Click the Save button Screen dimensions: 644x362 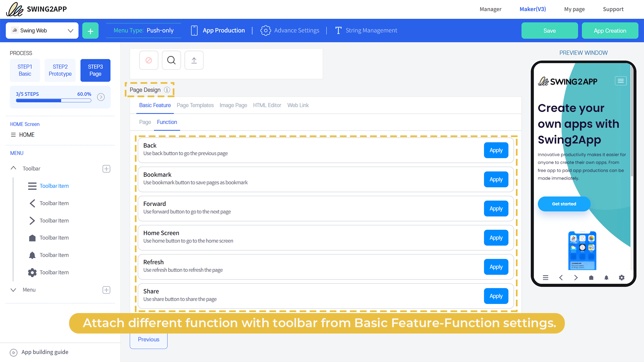(549, 31)
